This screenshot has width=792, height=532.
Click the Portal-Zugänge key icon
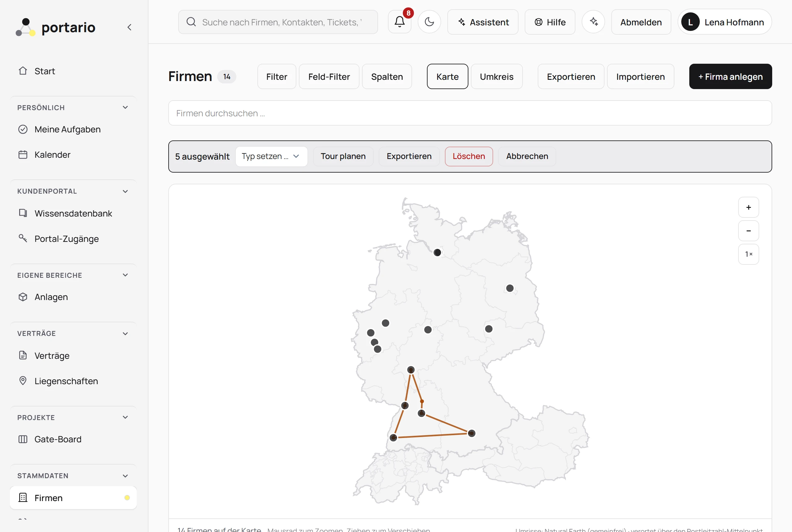(23, 238)
